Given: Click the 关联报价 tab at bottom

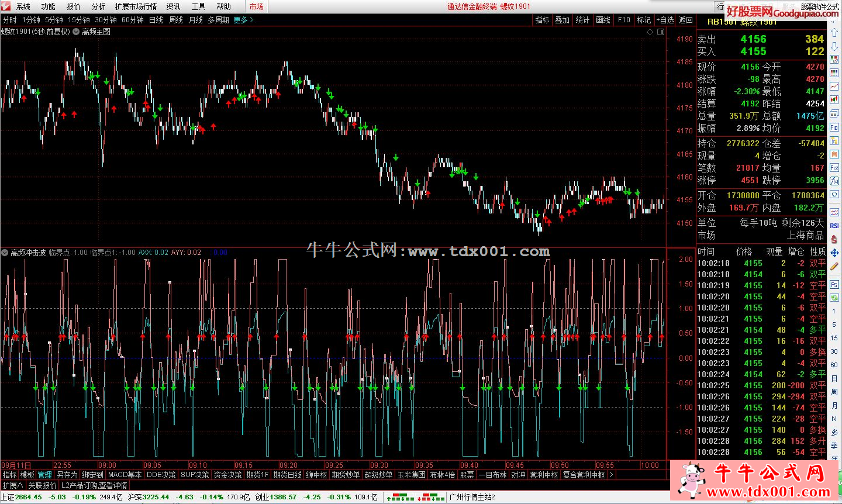Looking at the screenshot, I should pos(43,485).
